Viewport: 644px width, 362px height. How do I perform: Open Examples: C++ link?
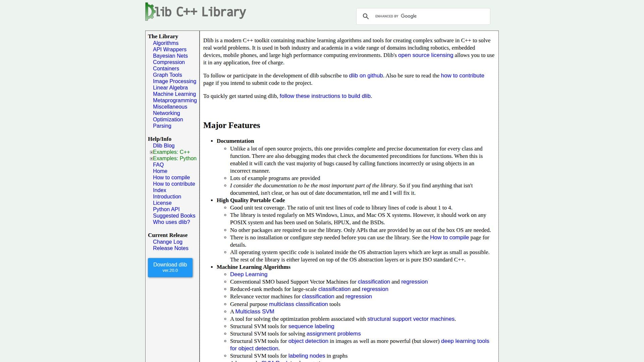(171, 152)
